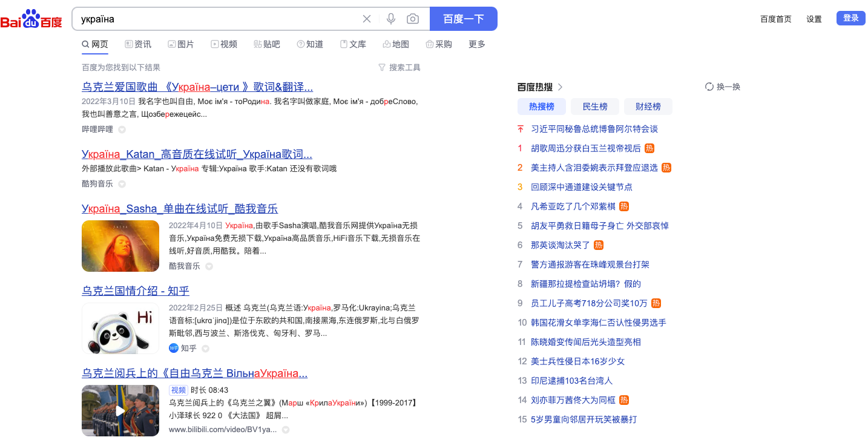The height and width of the screenshot is (440, 868).
Task: Expand dropdown arrow next to 酷狗音乐 source
Action: coord(122,184)
